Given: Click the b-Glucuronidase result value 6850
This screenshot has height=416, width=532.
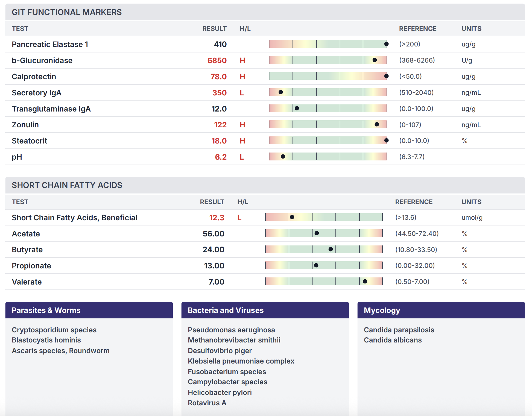Looking at the screenshot, I should 217,60.
